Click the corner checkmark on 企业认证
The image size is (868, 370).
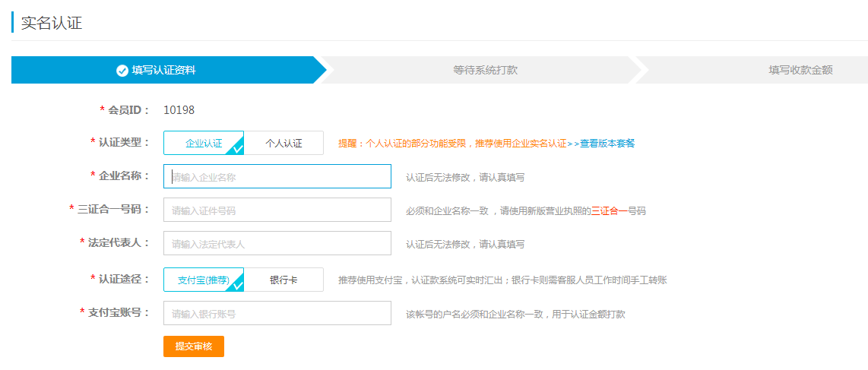(238, 148)
